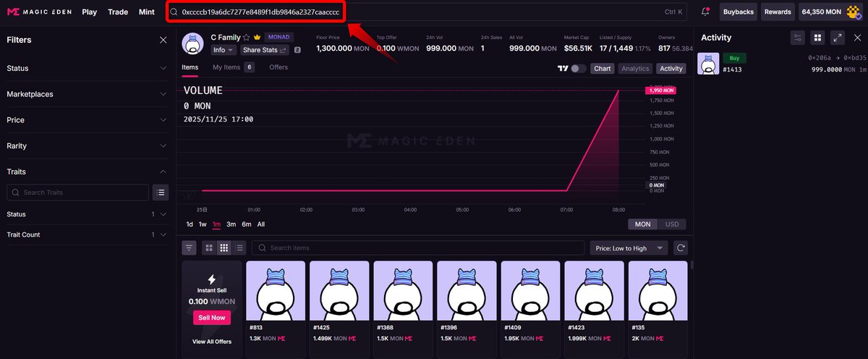Select the 6m chart range

point(247,224)
